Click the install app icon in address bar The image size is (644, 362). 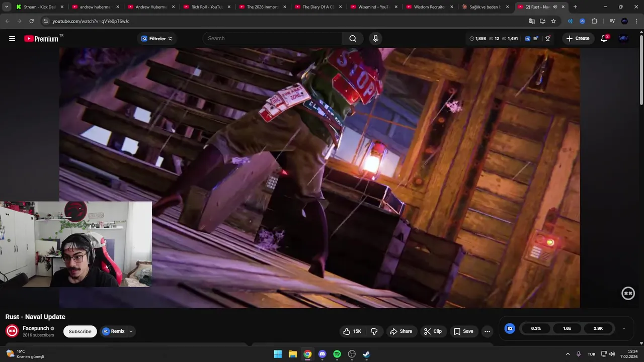click(x=542, y=21)
